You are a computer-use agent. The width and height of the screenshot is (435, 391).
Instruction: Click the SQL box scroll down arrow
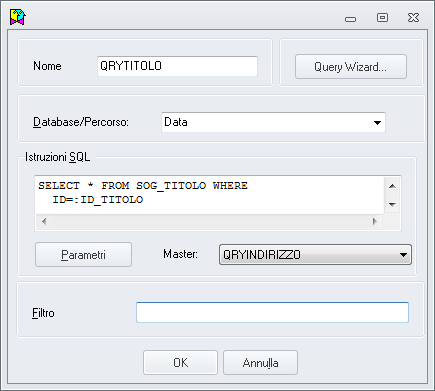click(x=392, y=204)
